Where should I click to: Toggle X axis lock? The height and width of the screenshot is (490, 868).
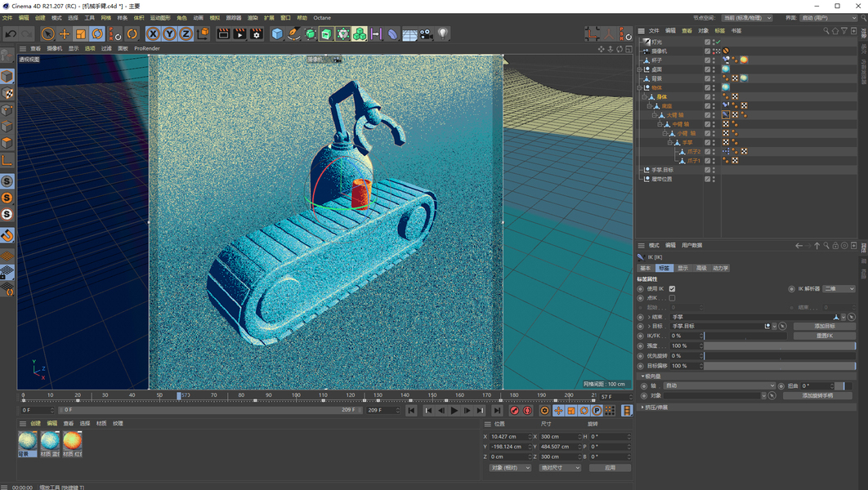click(154, 33)
